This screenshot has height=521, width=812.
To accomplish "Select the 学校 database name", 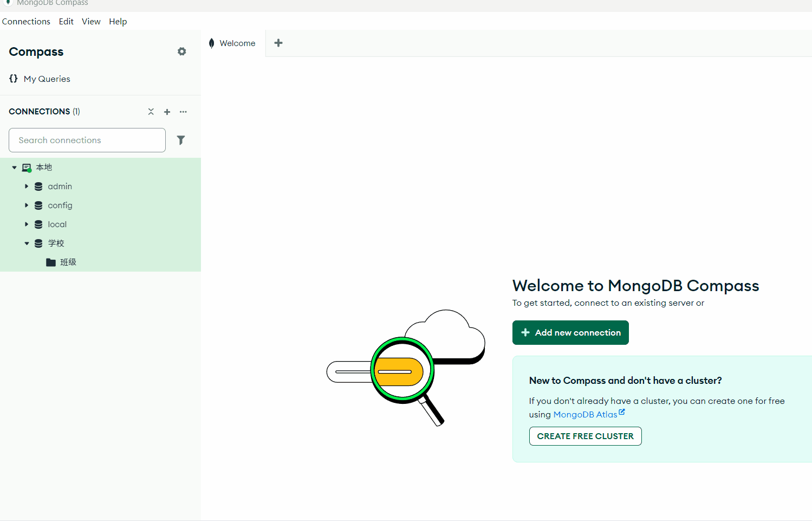I will pyautogui.click(x=56, y=243).
